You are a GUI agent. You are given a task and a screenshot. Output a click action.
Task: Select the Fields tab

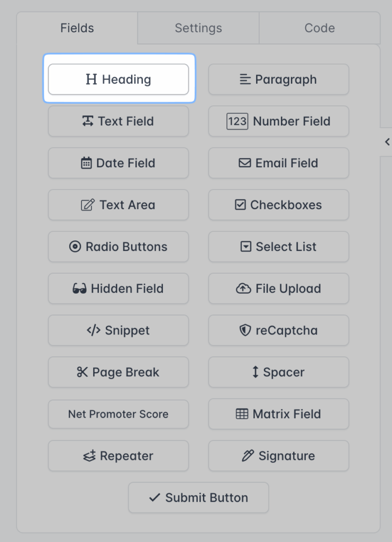tap(77, 28)
